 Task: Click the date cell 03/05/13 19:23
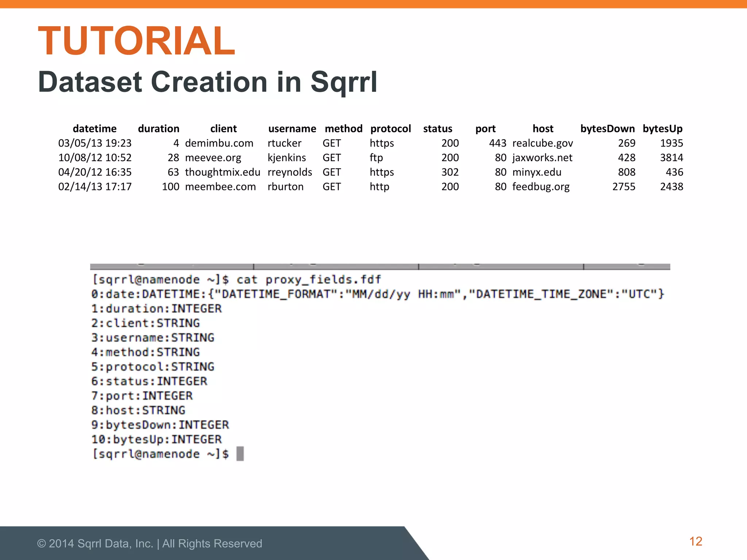[95, 143]
